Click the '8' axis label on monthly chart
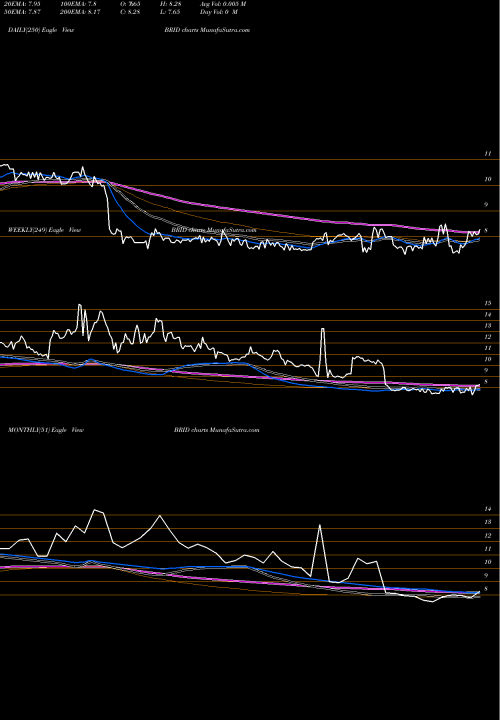The image size is (500, 720). pyautogui.click(x=486, y=589)
